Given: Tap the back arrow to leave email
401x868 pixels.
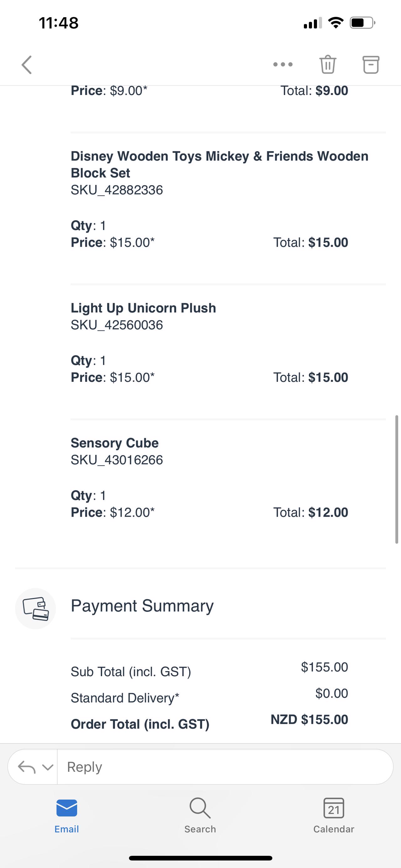Looking at the screenshot, I should tap(27, 65).
